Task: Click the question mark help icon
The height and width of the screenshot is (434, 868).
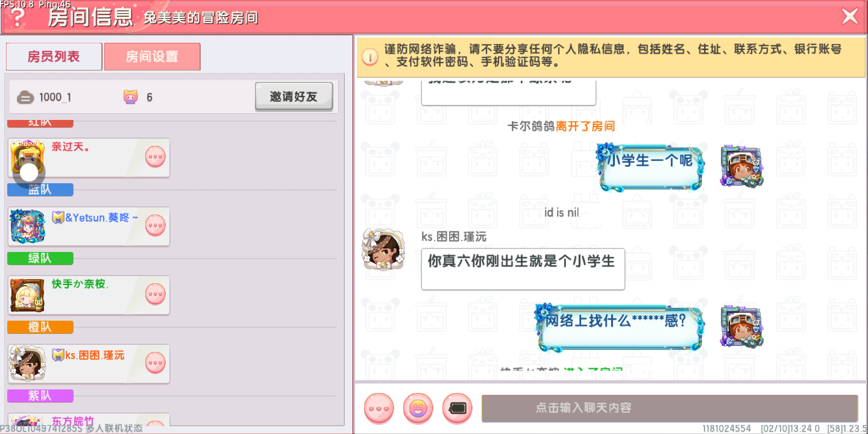Action: tap(18, 17)
